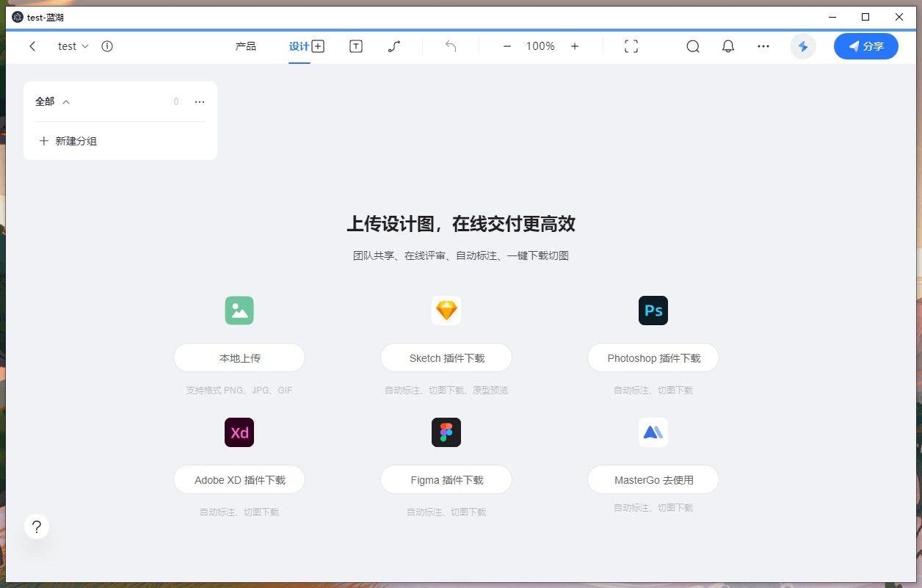The width and height of the screenshot is (922, 588).
Task: Open the 全部 group ellipsis menu
Action: point(200,102)
